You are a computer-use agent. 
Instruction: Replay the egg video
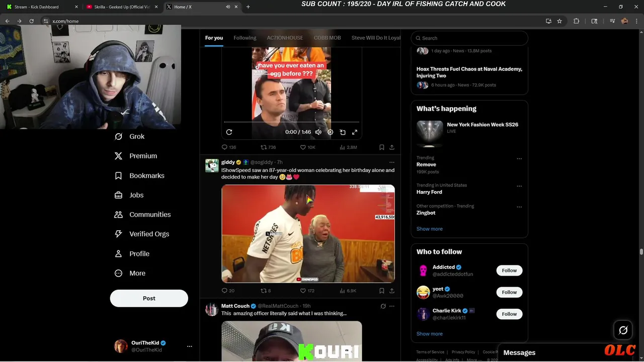(229, 132)
